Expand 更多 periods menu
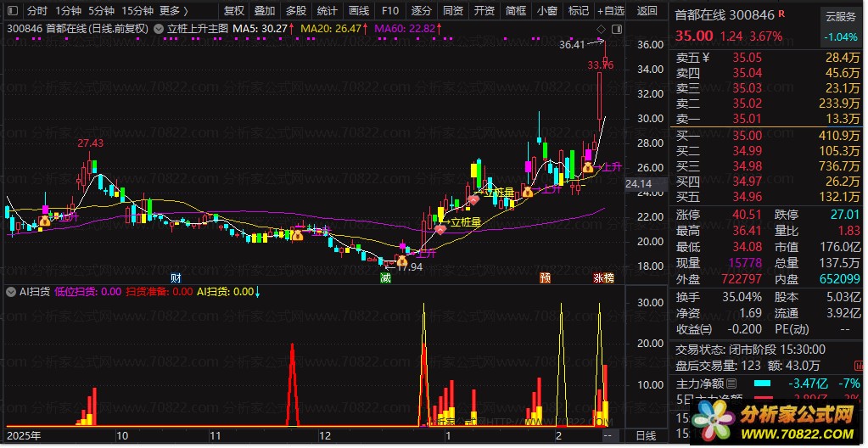The width and height of the screenshot is (868, 448). click(x=174, y=10)
